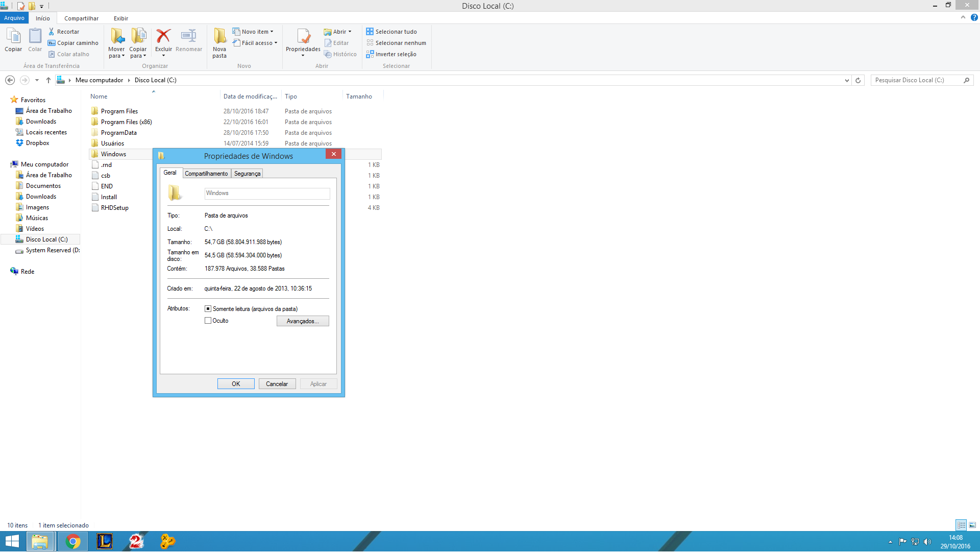The width and height of the screenshot is (980, 553).
Task: Select the ProgramData folder row
Action: point(236,133)
